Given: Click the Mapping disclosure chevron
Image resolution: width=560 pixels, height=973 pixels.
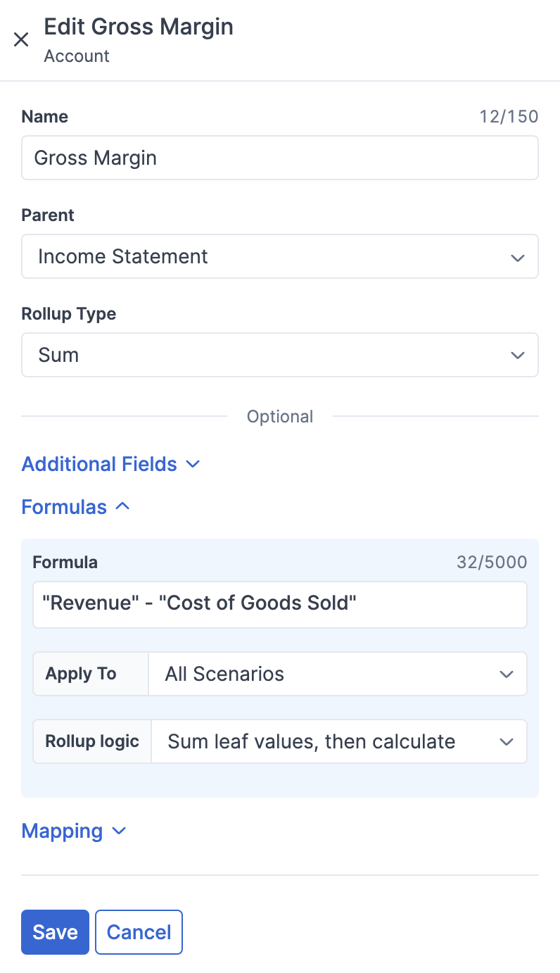Looking at the screenshot, I should tap(117, 831).
